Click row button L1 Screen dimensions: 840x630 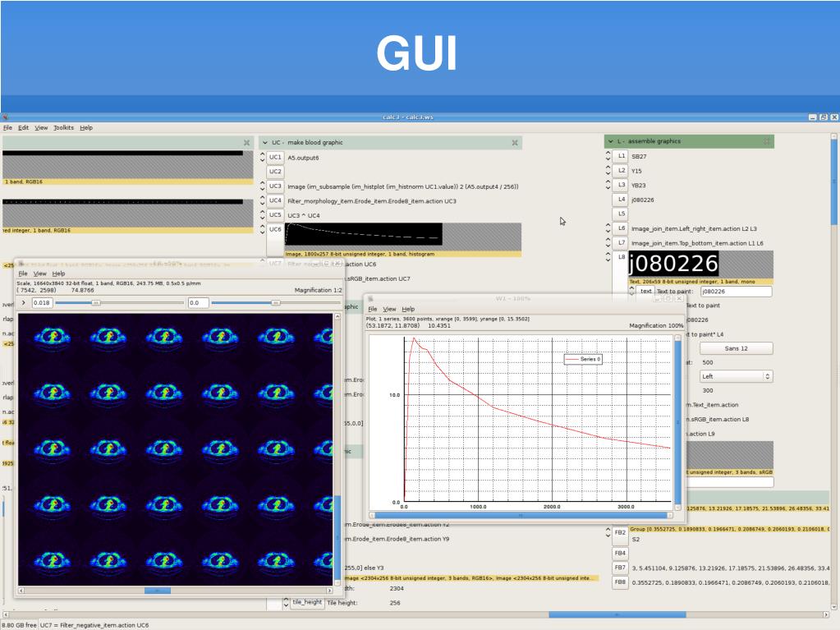click(621, 156)
